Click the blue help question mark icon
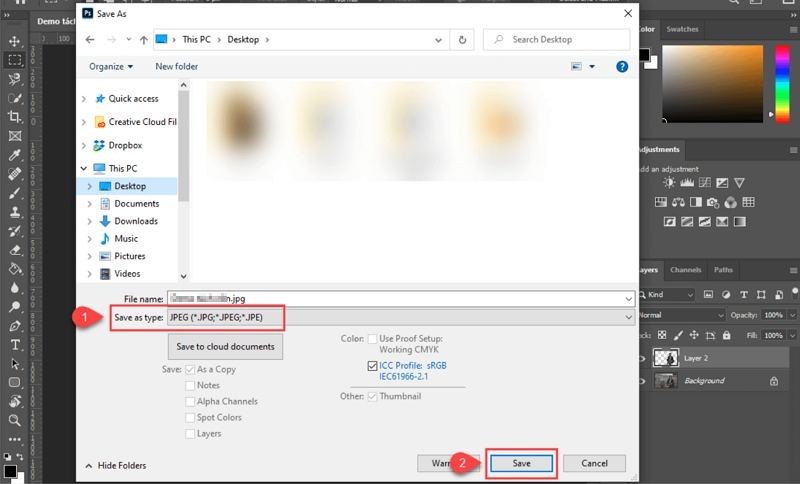 [621, 67]
